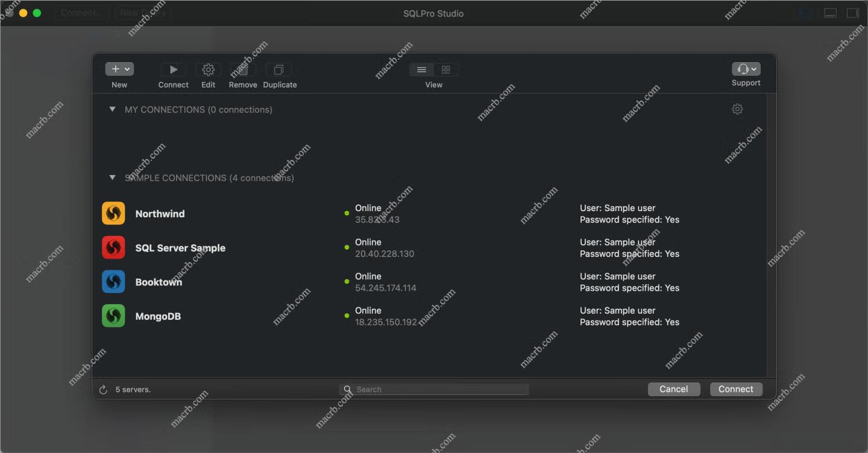
Task: Click the New Query button in main window
Action: (142, 13)
